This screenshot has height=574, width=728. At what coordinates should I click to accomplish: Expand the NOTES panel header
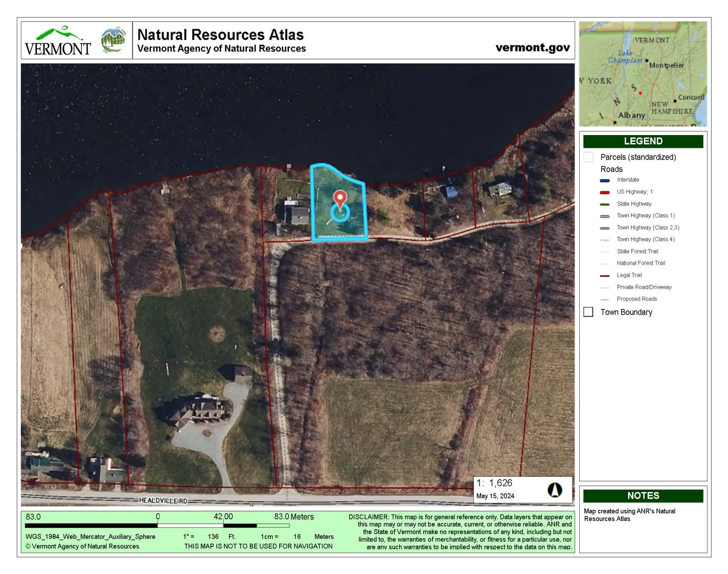pos(643,495)
